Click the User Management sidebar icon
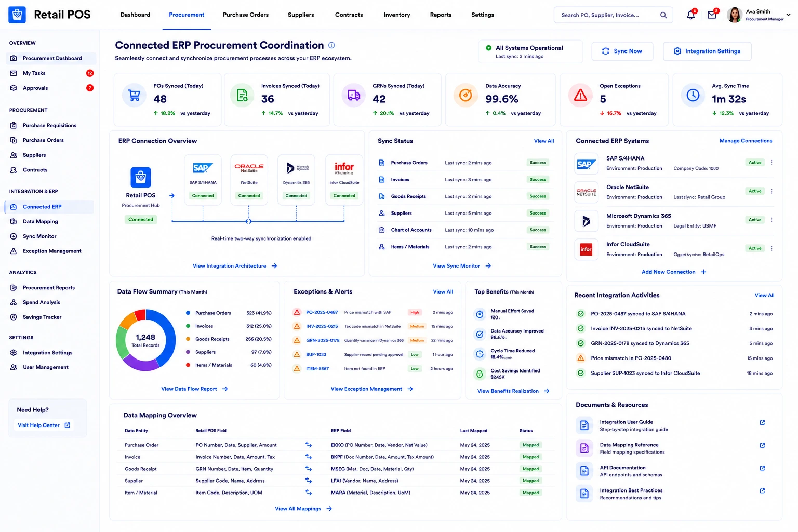This screenshot has height=532, width=798. 14,367
